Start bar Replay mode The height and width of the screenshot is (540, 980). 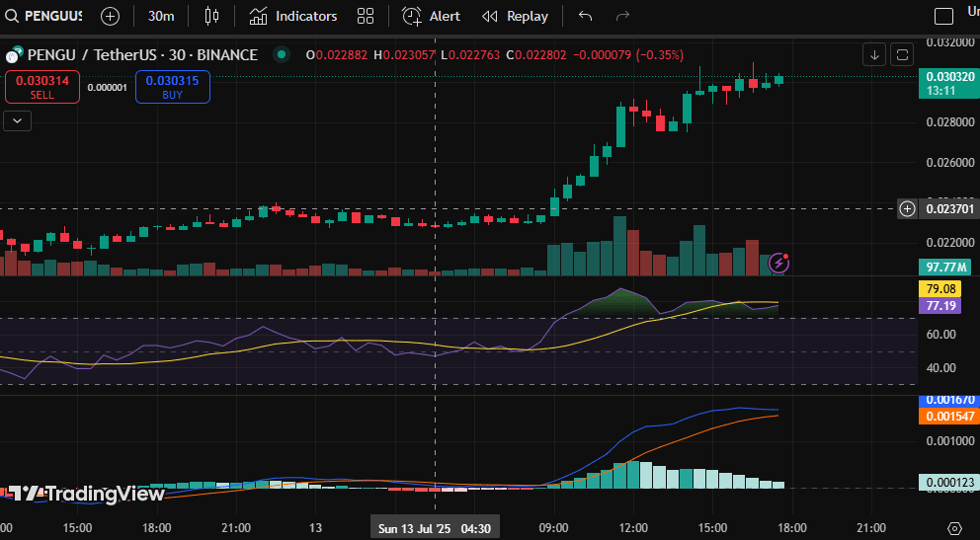pyautogui.click(x=516, y=16)
